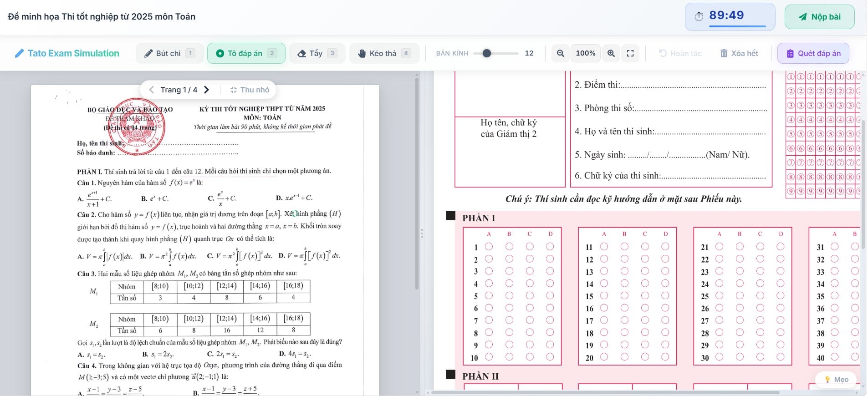Viewport: 868px width, 396px height.
Task: Fill bubble C for question 21
Action: [x=760, y=246]
